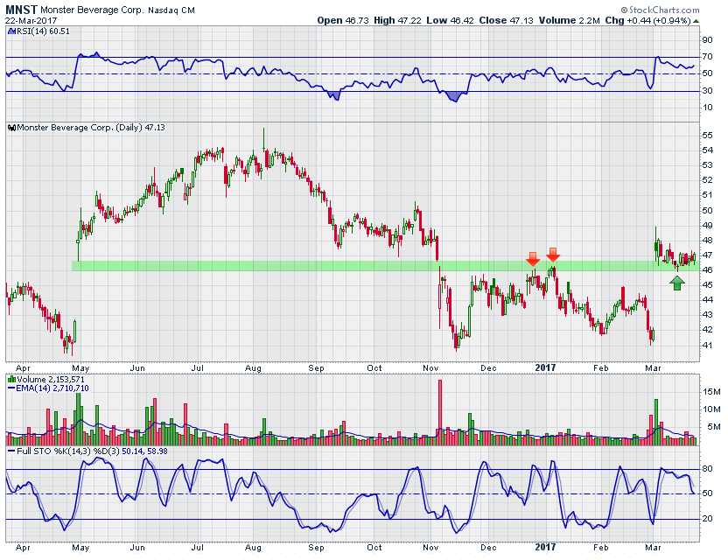Screen dimensions: 728x560
Task: Click the Volume 2.2M header value
Action: (570, 20)
